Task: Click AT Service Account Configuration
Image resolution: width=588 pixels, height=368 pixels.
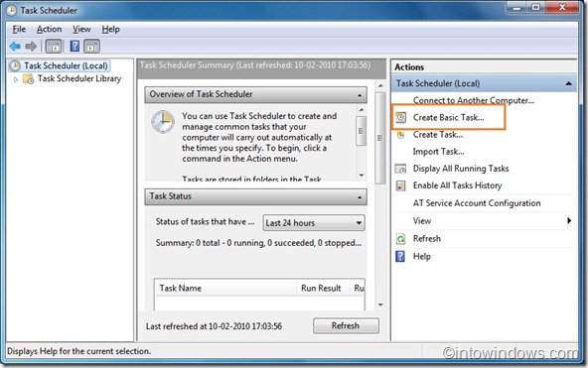Action: [x=477, y=203]
